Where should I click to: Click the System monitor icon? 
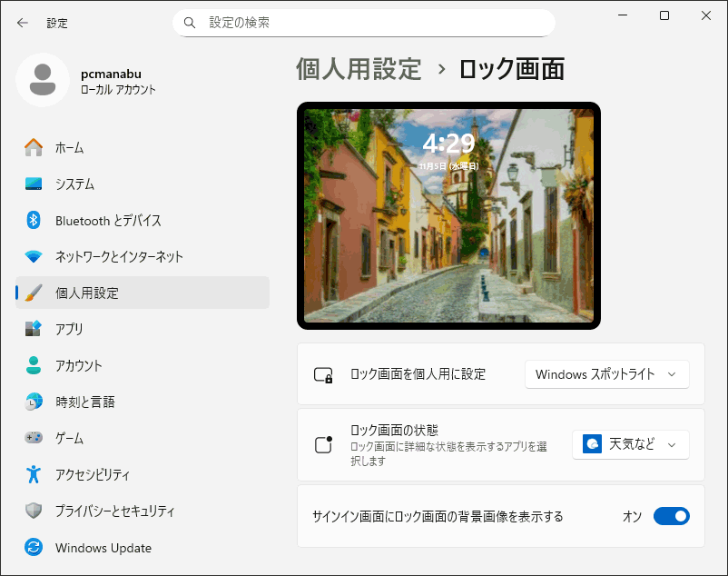(x=34, y=184)
